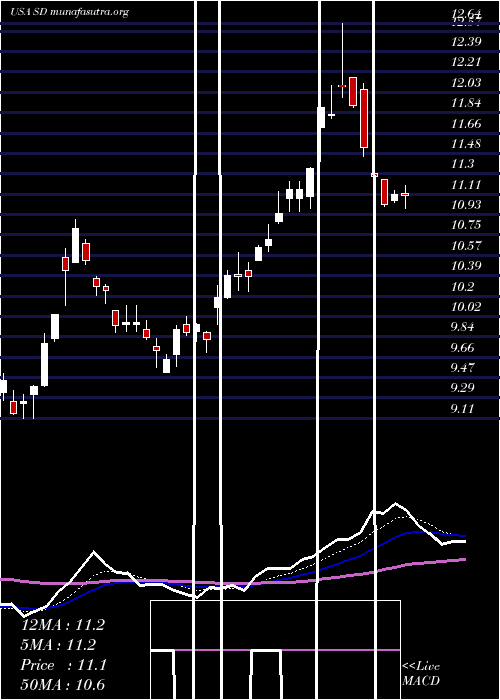This screenshot has height=700, width=500.
Task: Click the tall red candle near 11.66
Action: (364, 118)
